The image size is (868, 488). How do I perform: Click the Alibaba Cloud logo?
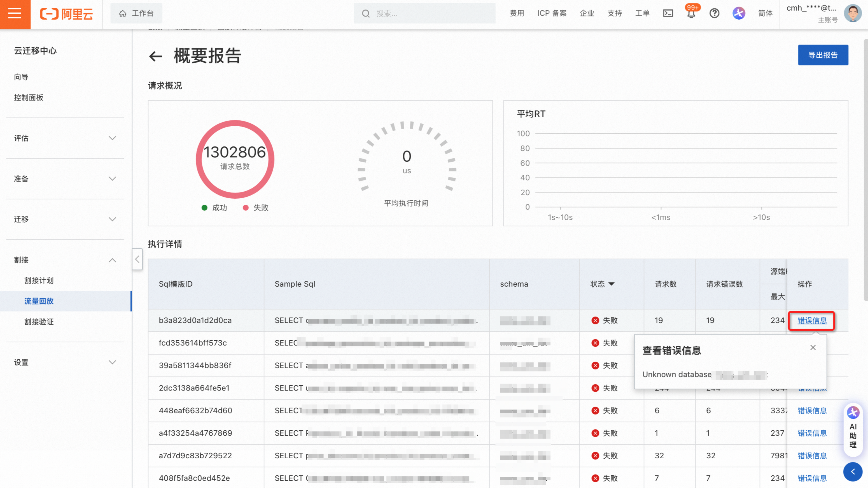(66, 14)
